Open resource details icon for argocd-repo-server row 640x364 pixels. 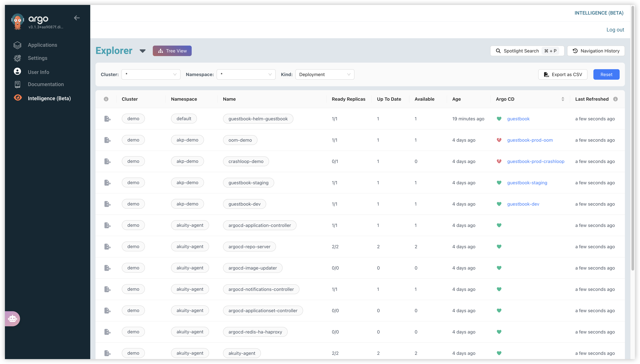pyautogui.click(x=107, y=246)
